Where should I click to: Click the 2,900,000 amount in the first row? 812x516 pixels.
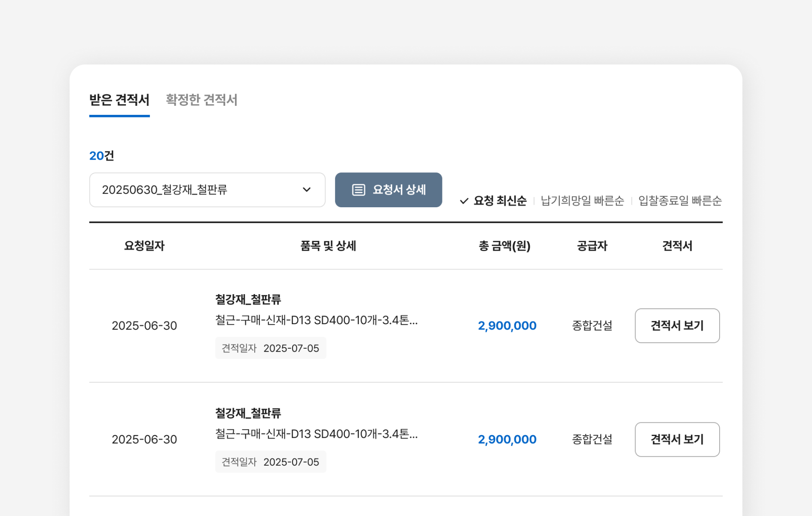(507, 326)
